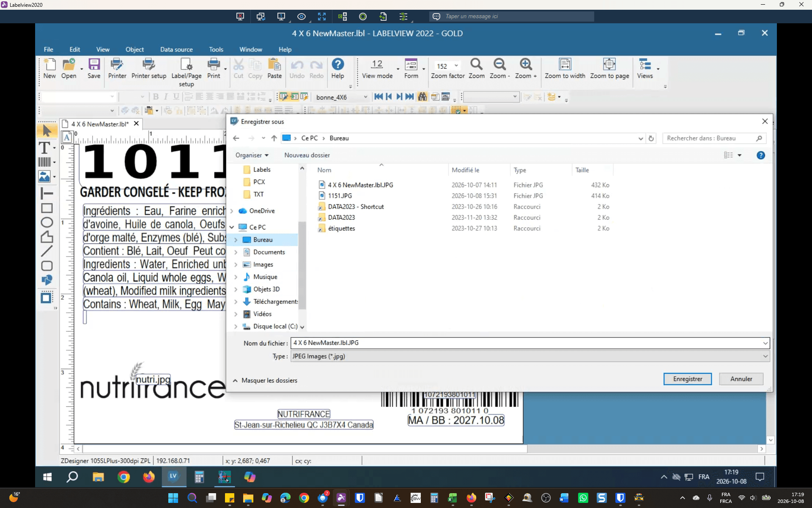This screenshot has height=508, width=812.
Task: Click the Nom du fichier input field
Action: [x=530, y=343]
